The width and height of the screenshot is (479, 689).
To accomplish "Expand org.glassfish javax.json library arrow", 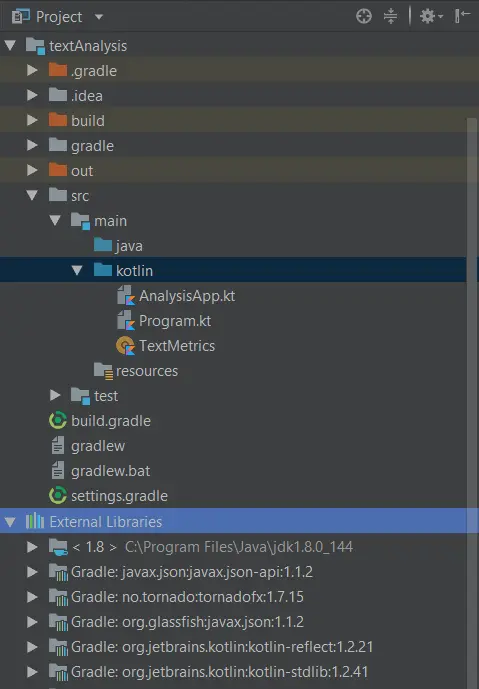I will point(32,622).
